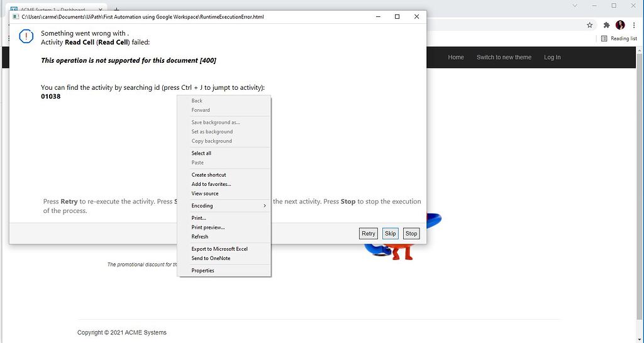Click the blue error exclamation icon
This screenshot has height=343, width=644.
point(26,36)
